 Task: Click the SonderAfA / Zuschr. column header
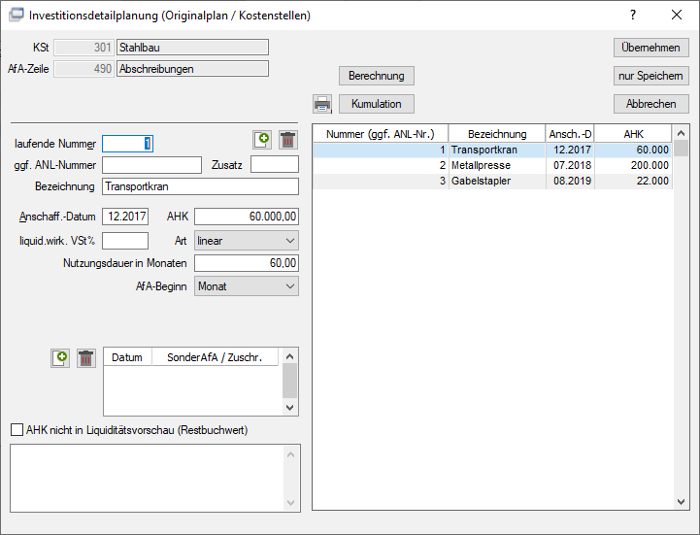215,357
